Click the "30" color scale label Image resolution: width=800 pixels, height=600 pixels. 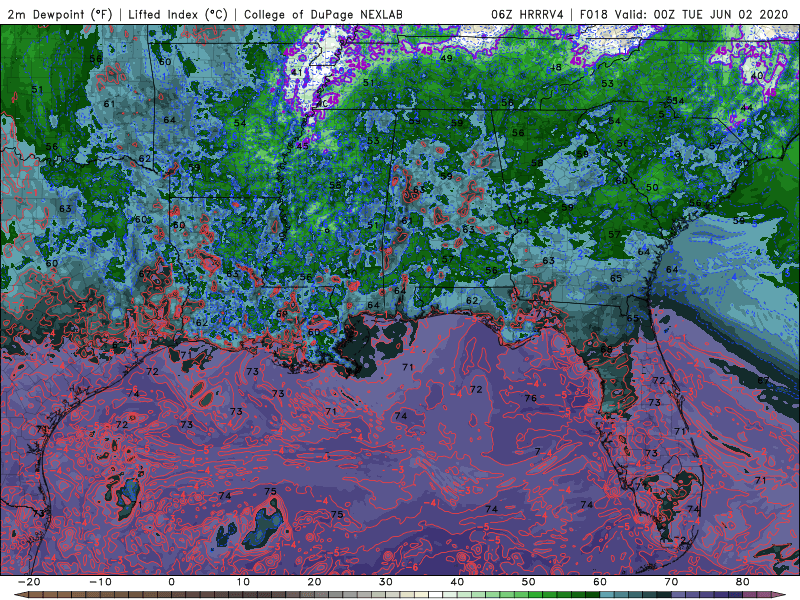pos(386,582)
